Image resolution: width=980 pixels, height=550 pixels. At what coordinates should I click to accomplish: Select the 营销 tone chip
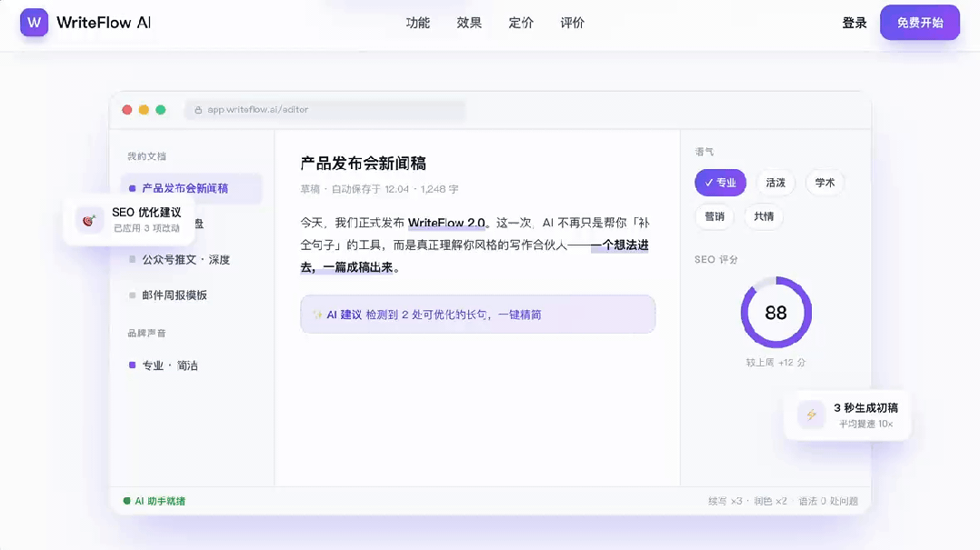715,216
